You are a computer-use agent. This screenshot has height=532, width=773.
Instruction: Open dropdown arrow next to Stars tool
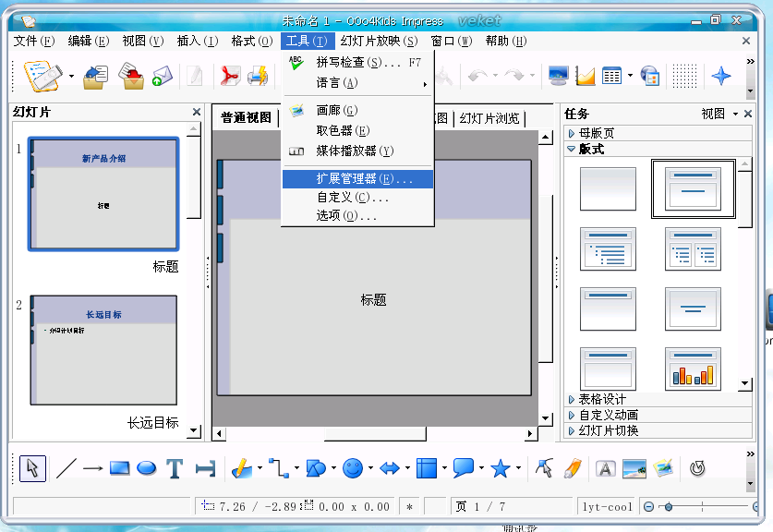(x=518, y=468)
